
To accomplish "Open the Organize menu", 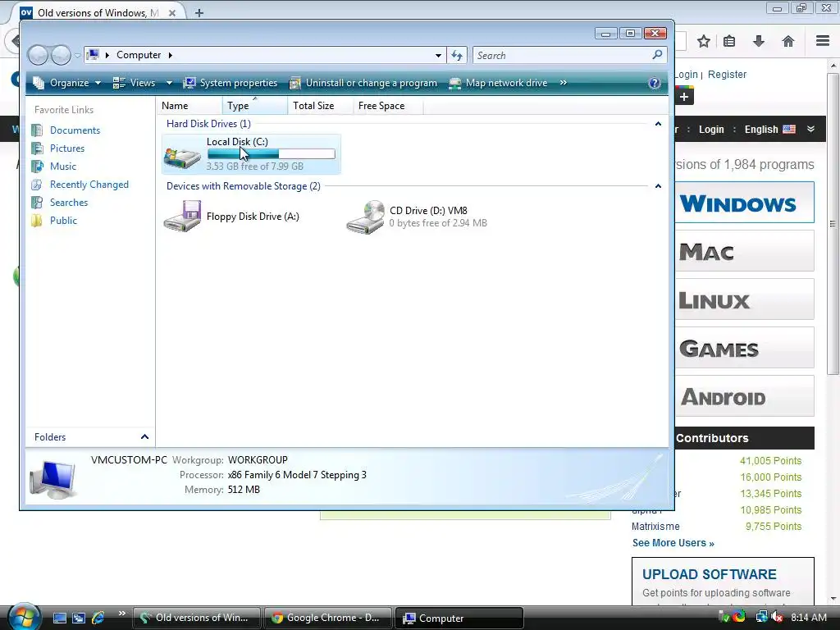I will pyautogui.click(x=67, y=83).
